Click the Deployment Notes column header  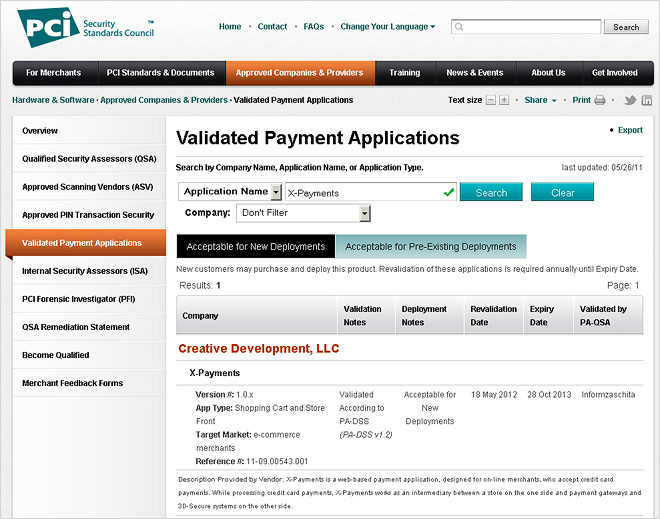430,316
